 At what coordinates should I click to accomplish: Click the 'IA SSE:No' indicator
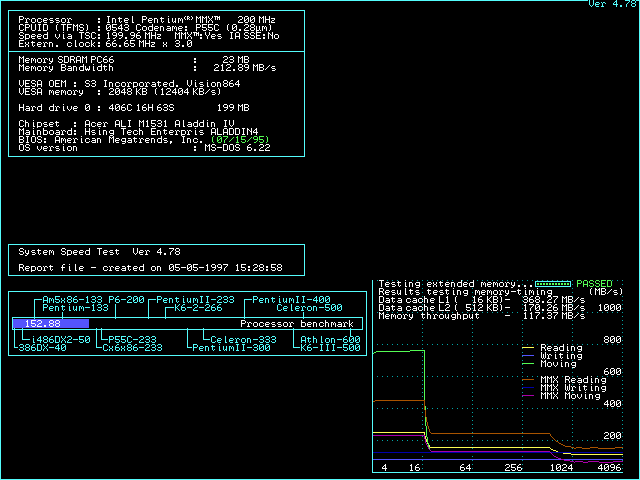point(254,36)
